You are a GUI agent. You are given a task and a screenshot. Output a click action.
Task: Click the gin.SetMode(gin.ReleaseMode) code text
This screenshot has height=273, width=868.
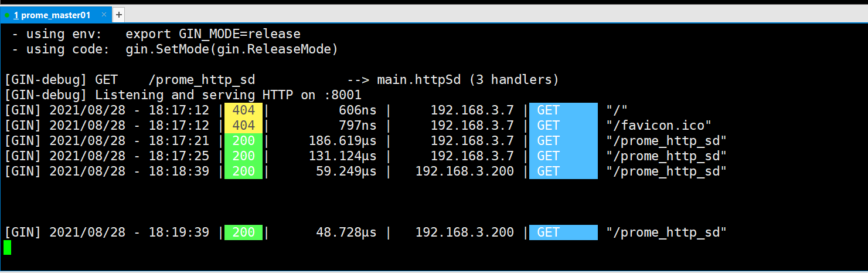[232, 49]
